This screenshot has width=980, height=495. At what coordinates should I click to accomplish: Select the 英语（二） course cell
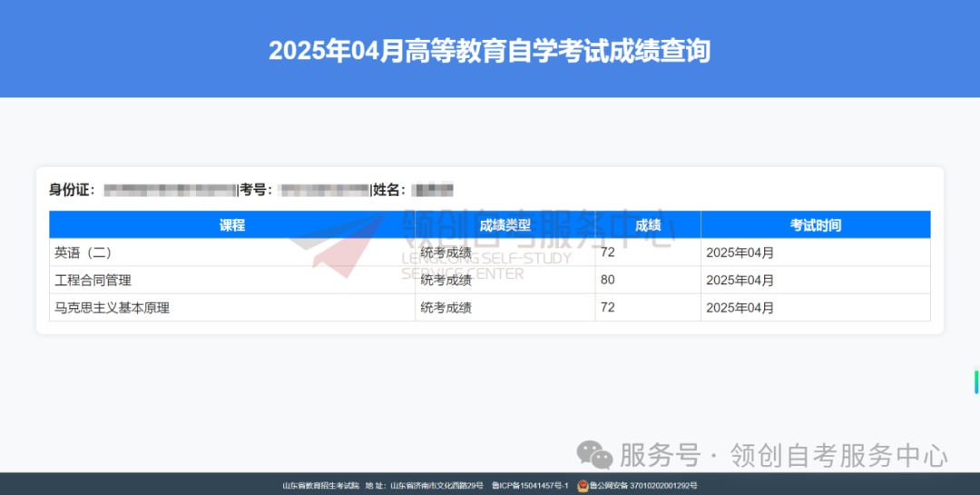tap(83, 252)
